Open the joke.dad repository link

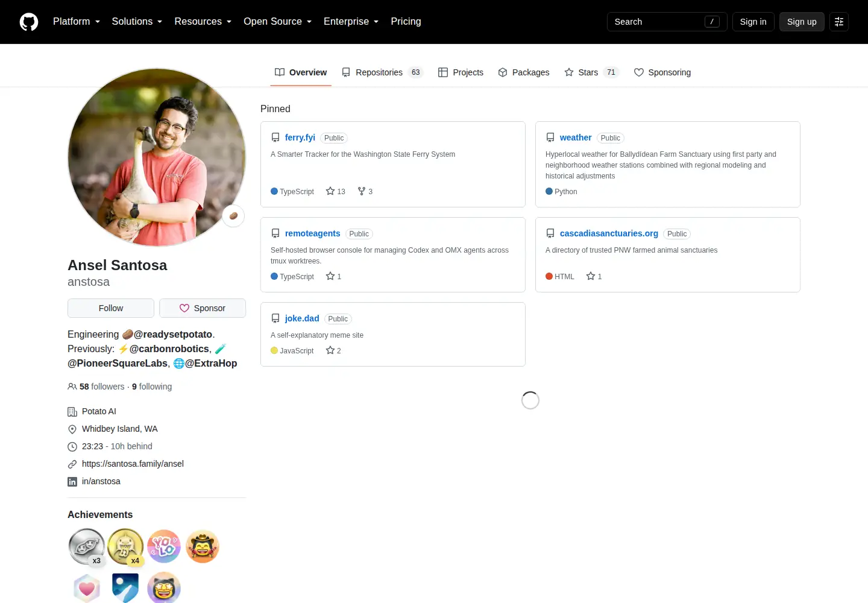[302, 318]
